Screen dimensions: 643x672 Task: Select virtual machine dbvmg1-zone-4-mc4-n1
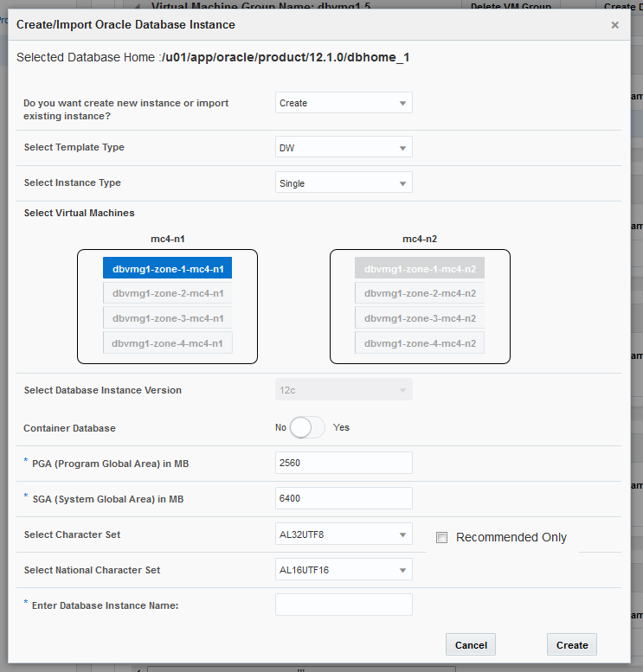tap(167, 342)
